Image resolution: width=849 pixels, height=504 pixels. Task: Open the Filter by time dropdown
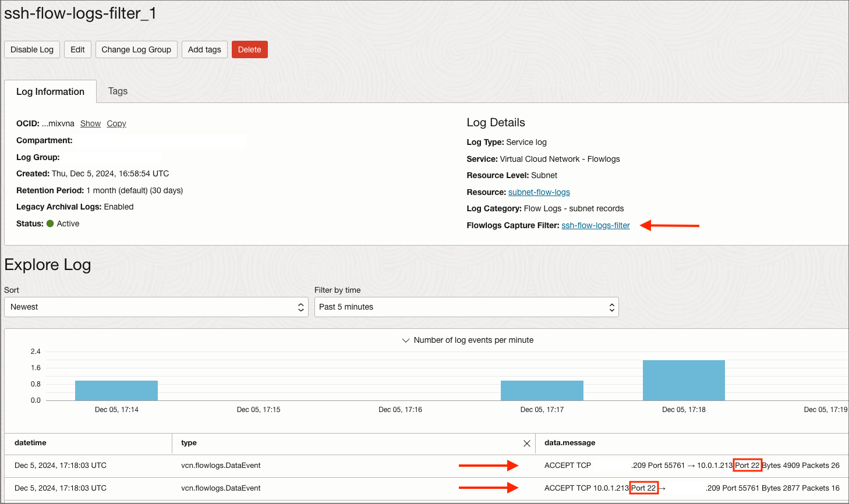click(466, 307)
